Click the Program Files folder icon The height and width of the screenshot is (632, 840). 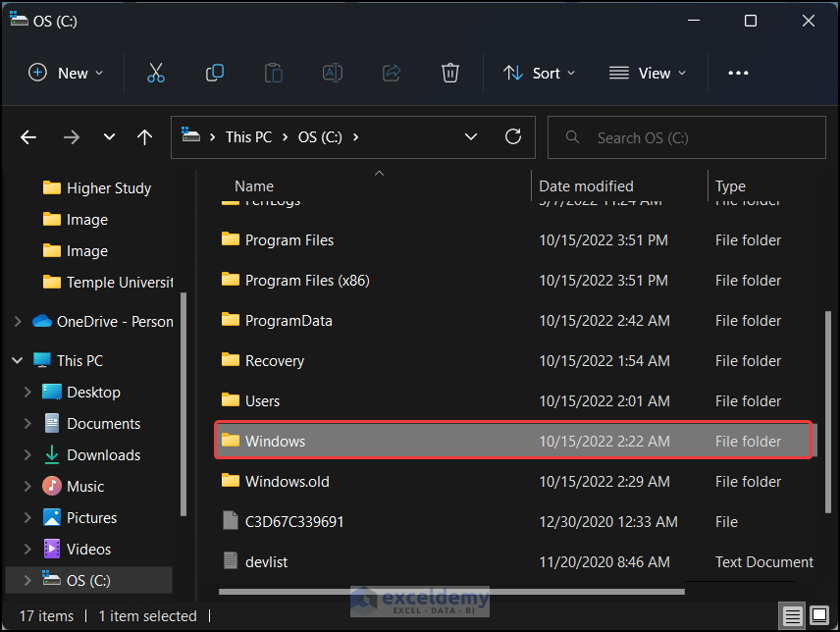point(231,238)
